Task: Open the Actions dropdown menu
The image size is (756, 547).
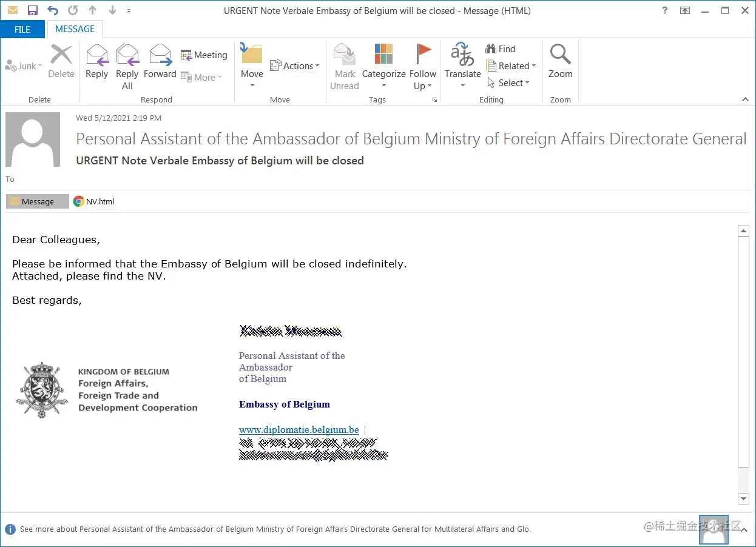Action: [295, 66]
